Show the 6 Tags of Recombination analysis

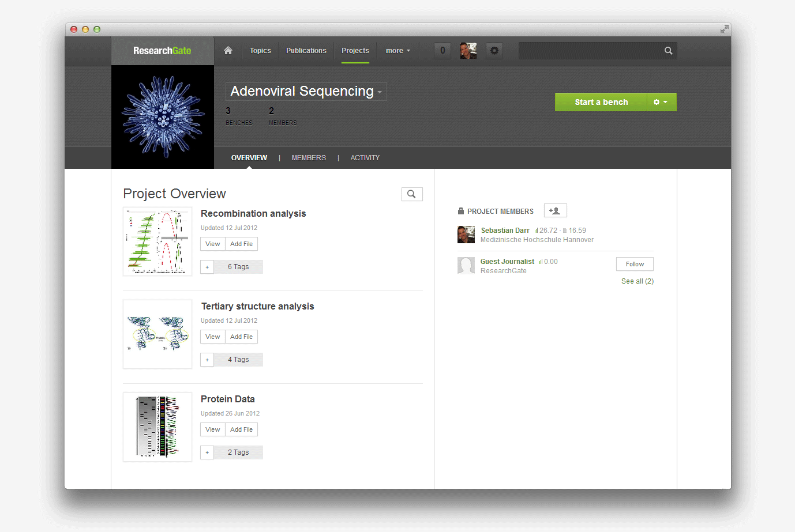tap(238, 267)
